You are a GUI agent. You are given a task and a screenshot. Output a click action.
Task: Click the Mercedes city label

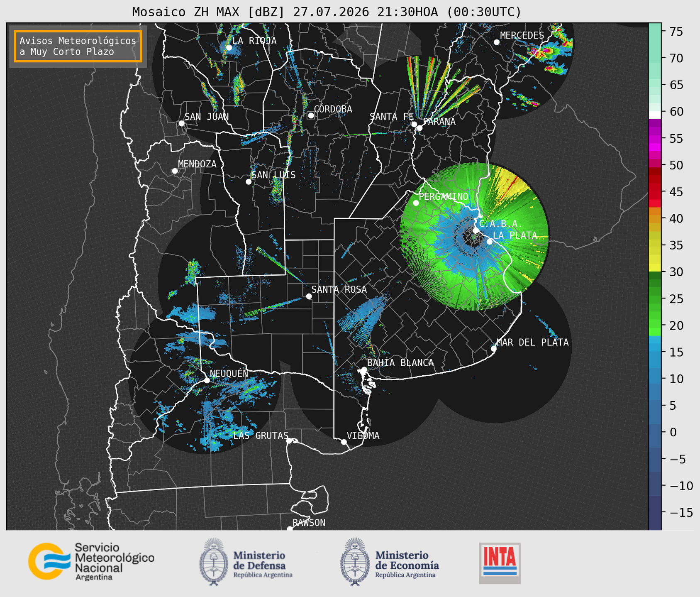click(522, 36)
